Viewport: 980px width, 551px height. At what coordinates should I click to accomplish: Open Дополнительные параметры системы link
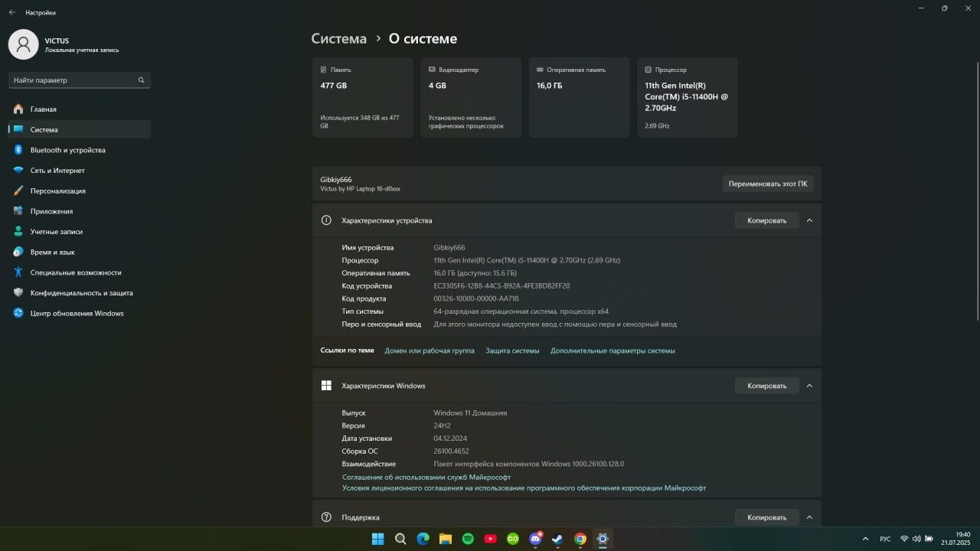click(x=612, y=350)
